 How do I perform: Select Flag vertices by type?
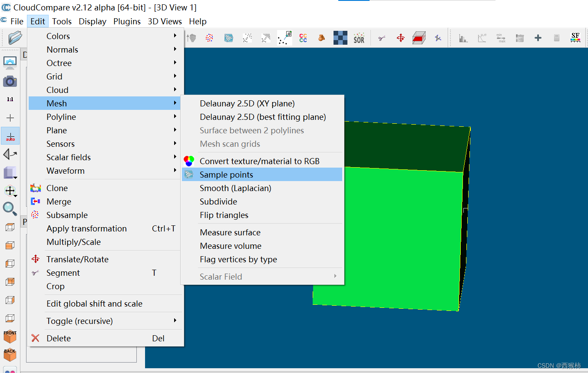coord(262,259)
